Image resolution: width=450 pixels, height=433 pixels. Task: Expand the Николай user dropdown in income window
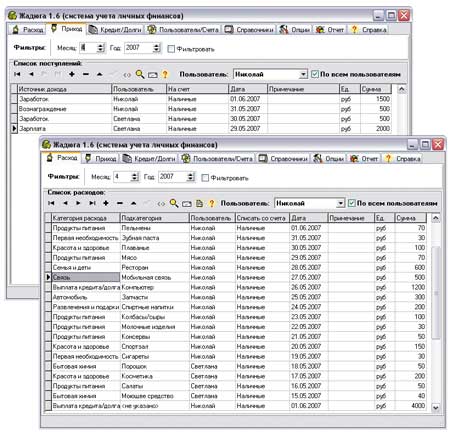pyautogui.click(x=303, y=74)
